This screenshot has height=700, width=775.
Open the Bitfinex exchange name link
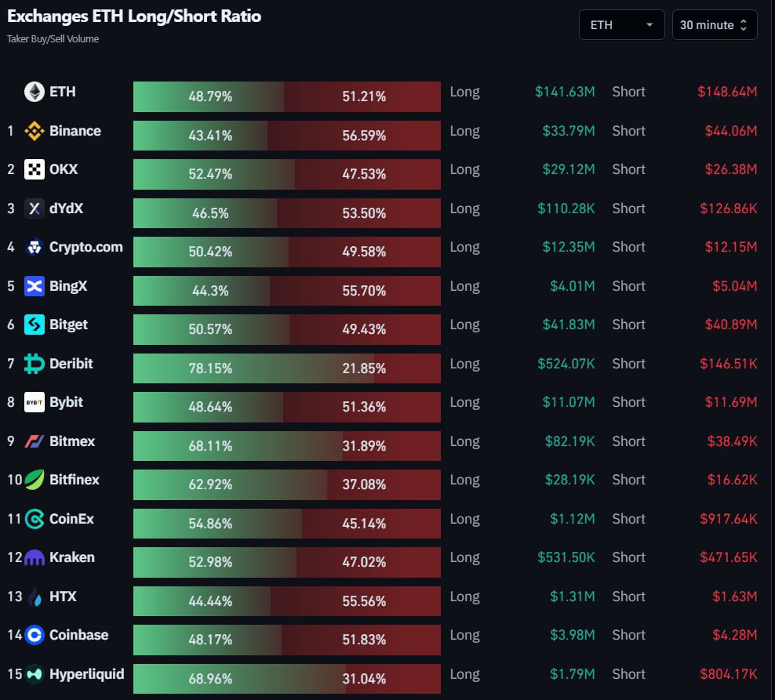[75, 480]
